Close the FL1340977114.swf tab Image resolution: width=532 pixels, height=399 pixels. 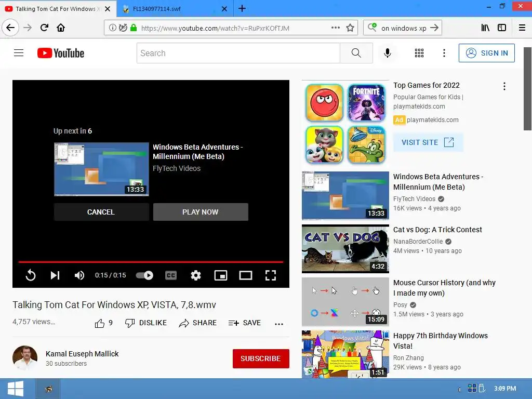[224, 9]
